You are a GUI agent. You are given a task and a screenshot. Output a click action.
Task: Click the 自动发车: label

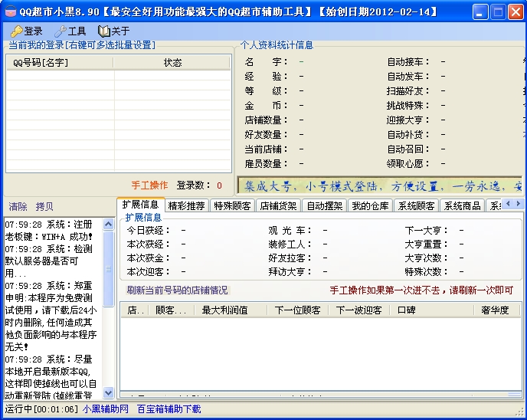408,77
